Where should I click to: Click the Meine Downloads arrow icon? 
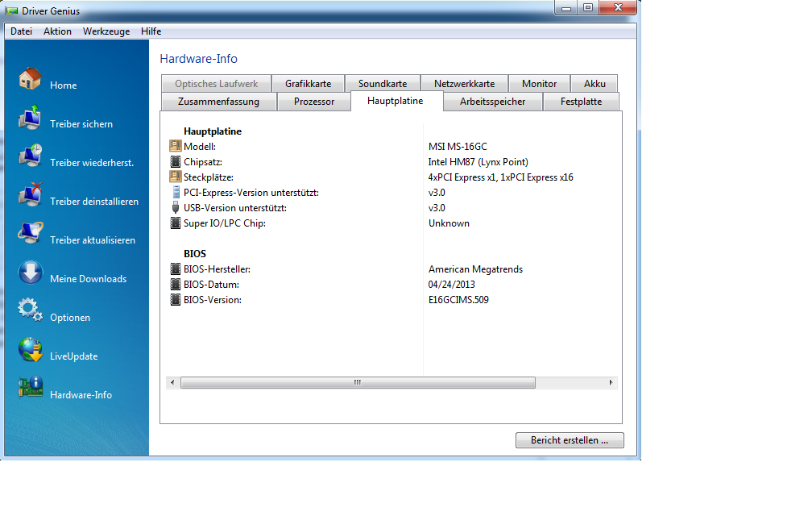click(x=31, y=273)
